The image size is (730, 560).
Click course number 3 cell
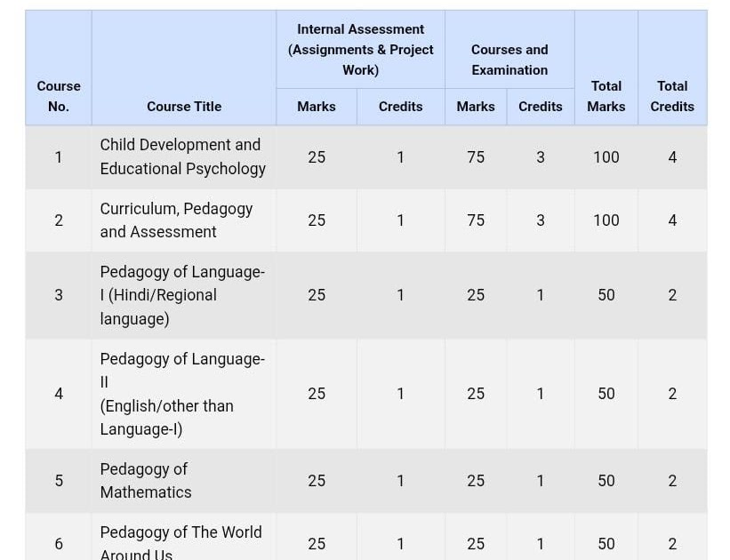pos(59,295)
